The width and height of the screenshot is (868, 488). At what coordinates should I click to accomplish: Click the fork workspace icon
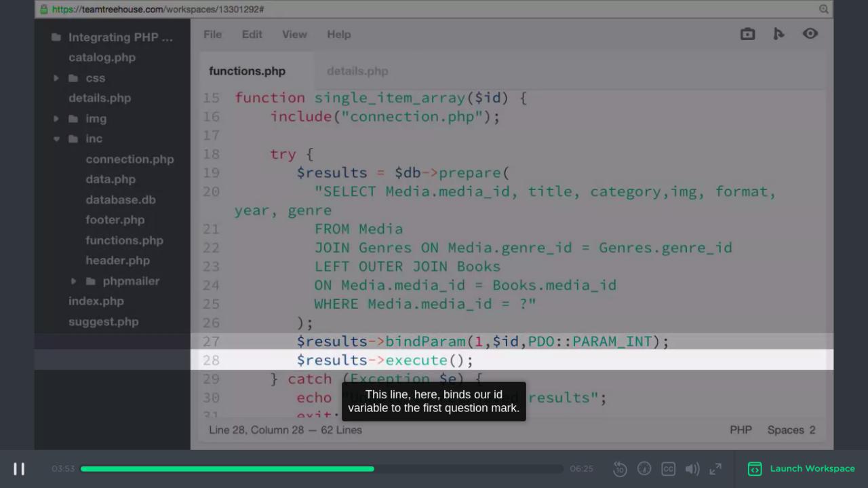[778, 34]
